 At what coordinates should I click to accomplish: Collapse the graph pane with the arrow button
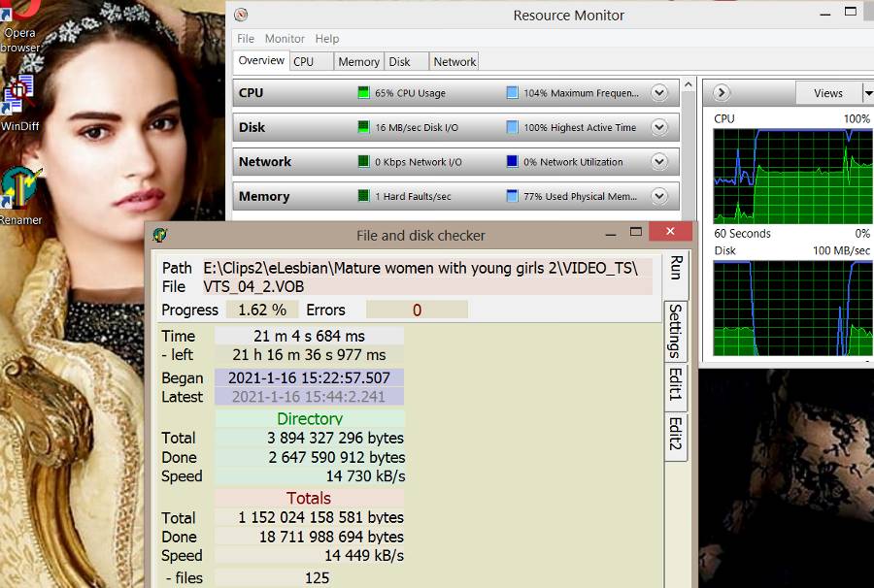(722, 93)
